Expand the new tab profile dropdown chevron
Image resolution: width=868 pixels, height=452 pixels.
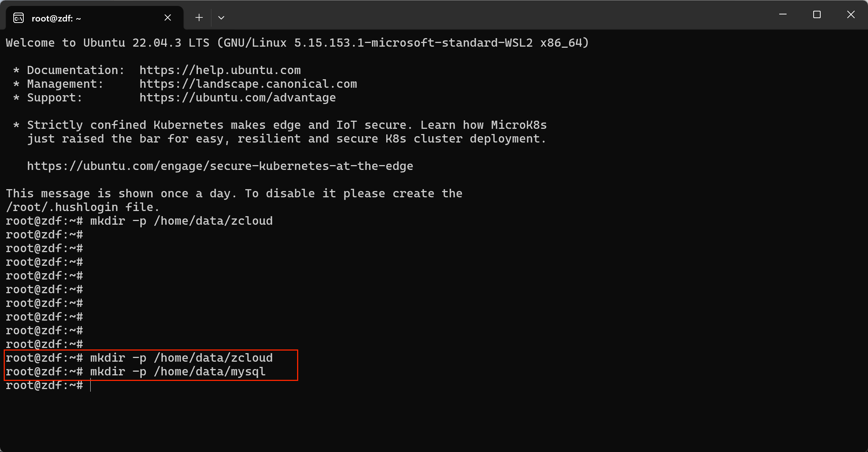221,18
